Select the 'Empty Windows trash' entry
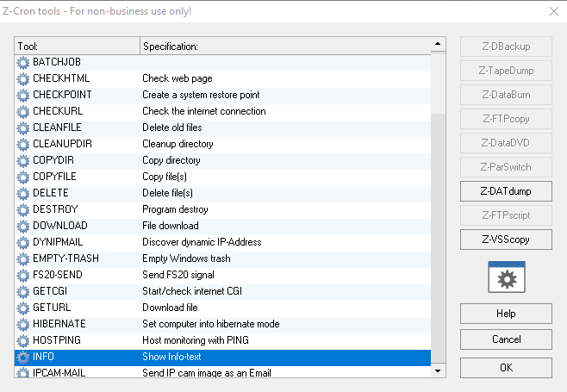Viewport: 567px width, 392px height. (x=187, y=258)
